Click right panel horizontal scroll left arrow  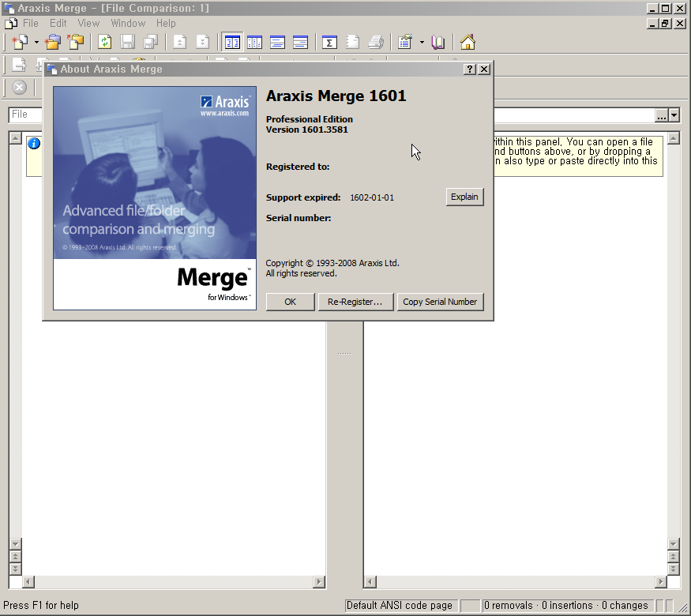[370, 582]
